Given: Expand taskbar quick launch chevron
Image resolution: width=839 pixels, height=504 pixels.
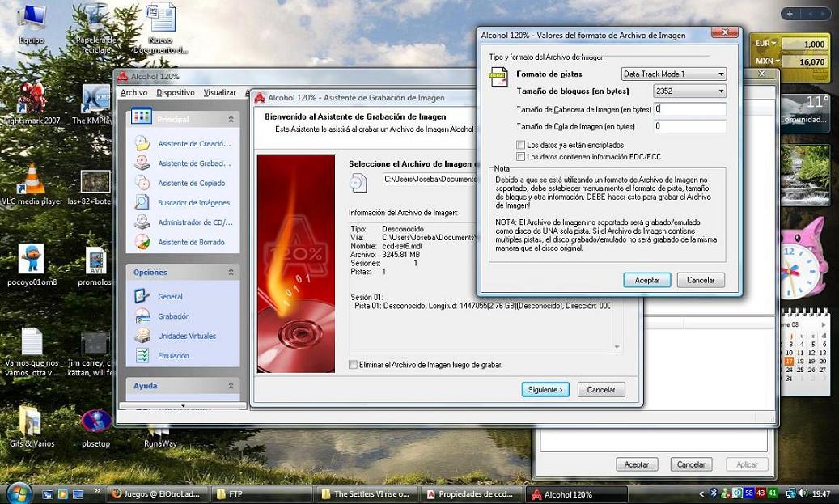Looking at the screenshot, I should click(x=97, y=490).
